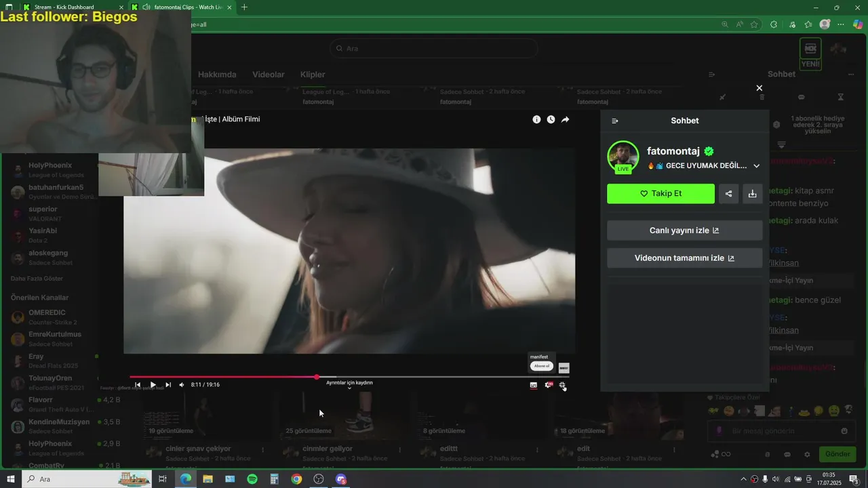Toggle subtitles in the video player
The image size is (868, 488).
pyautogui.click(x=534, y=385)
